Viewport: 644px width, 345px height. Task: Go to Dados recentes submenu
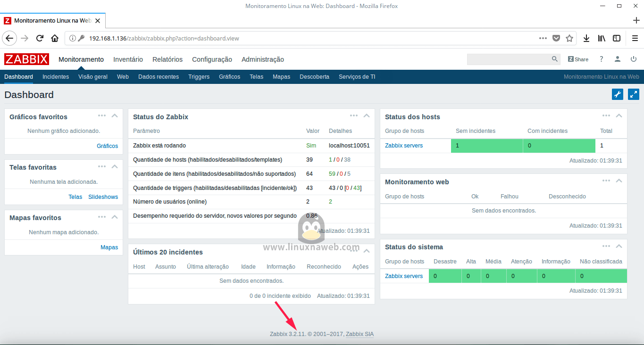tap(159, 77)
